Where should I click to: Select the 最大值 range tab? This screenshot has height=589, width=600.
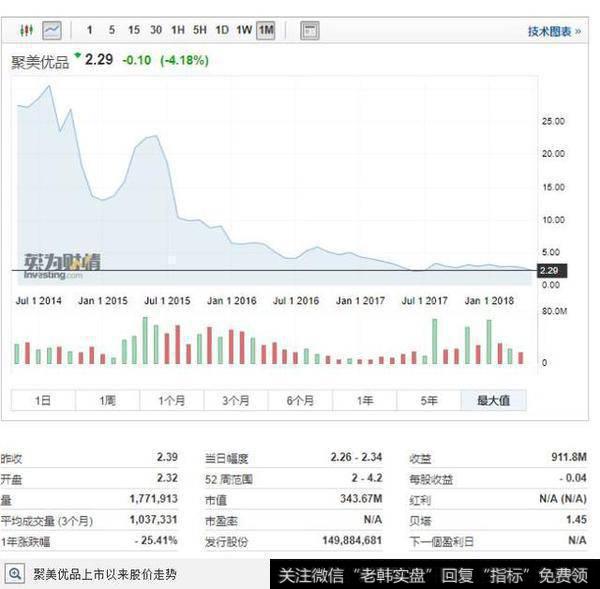pyautogui.click(x=494, y=400)
